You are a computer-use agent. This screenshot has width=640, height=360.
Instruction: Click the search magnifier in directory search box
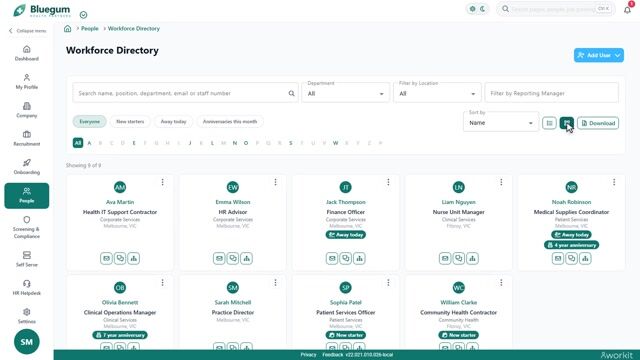[x=291, y=93]
